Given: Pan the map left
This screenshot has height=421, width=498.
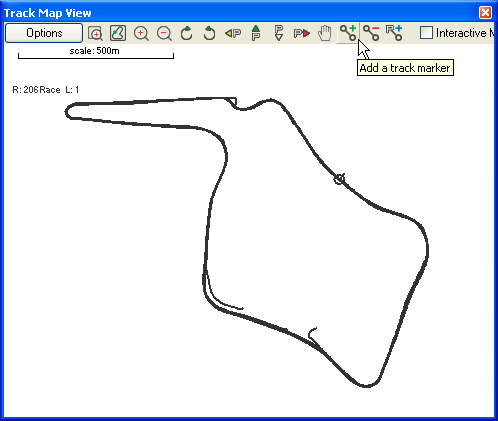Looking at the screenshot, I should pos(233,33).
